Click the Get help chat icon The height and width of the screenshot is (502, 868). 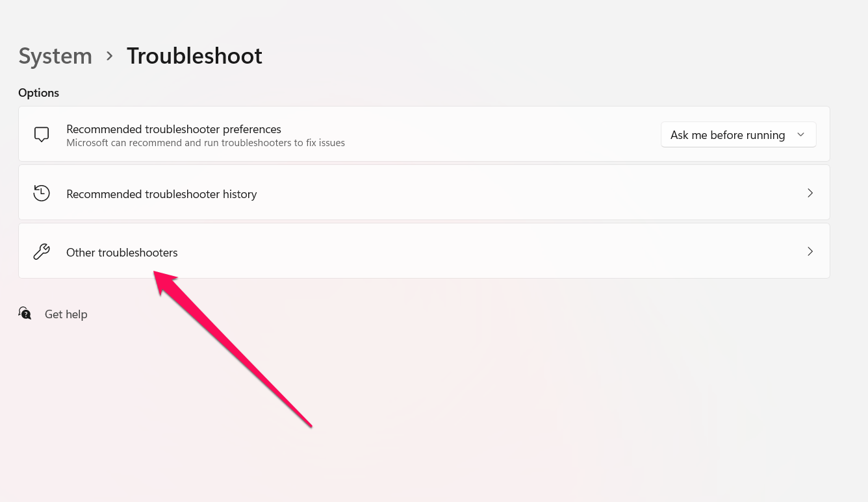[25, 314]
